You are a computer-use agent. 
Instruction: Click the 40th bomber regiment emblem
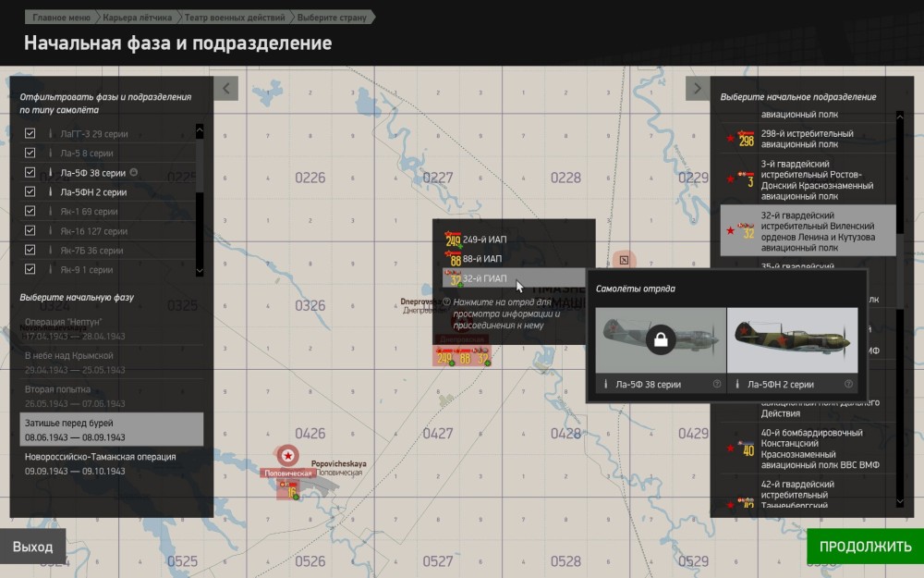coord(746,449)
